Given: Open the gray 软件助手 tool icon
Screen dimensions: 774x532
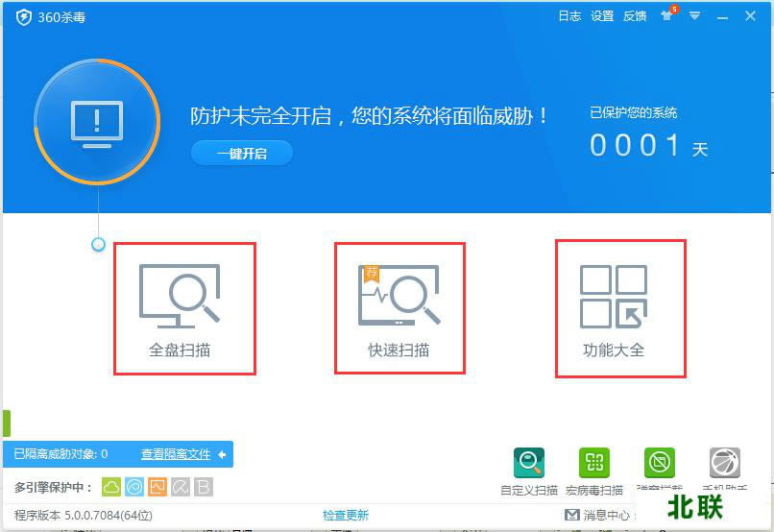Looking at the screenshot, I should 725,463.
